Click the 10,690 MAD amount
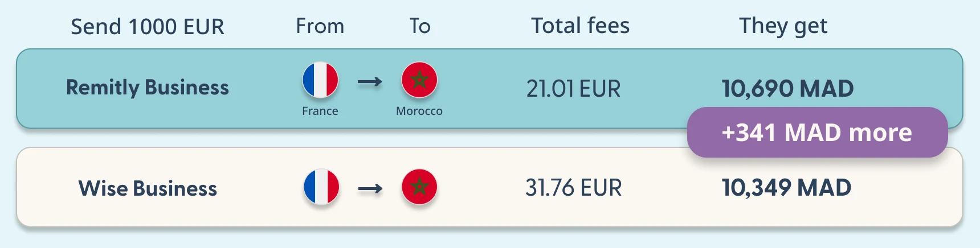Screen dimensions: 980x248 (787, 89)
